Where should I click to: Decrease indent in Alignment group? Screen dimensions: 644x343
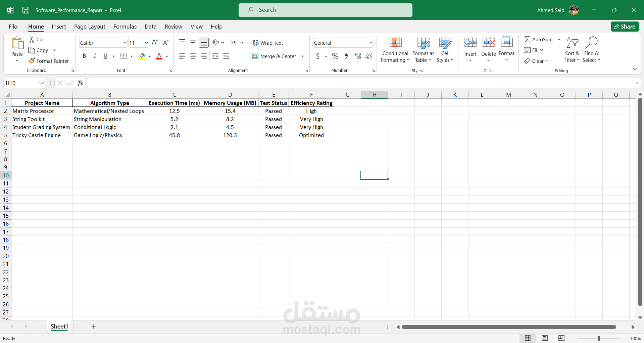coord(215,56)
